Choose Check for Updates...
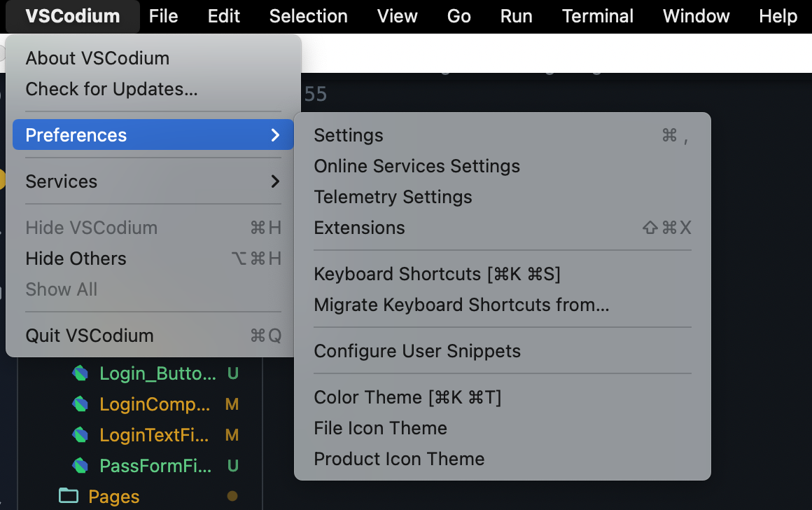The height and width of the screenshot is (510, 812). point(153,89)
